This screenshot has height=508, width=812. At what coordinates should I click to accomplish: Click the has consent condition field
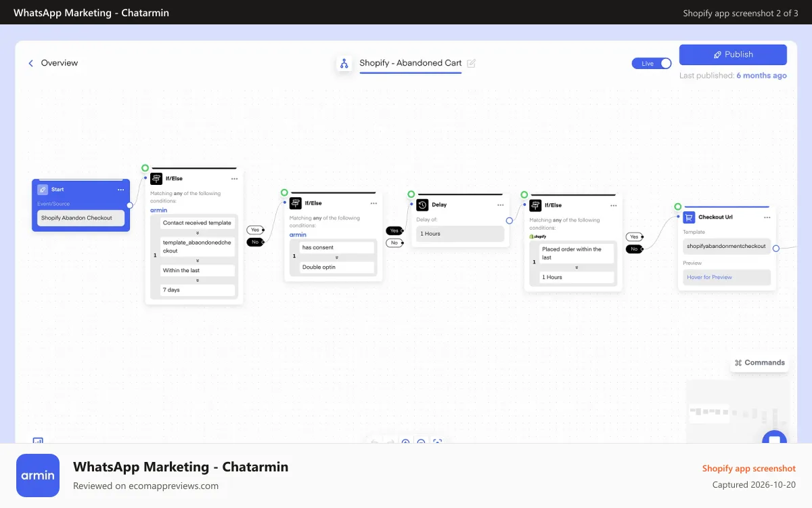(337, 247)
